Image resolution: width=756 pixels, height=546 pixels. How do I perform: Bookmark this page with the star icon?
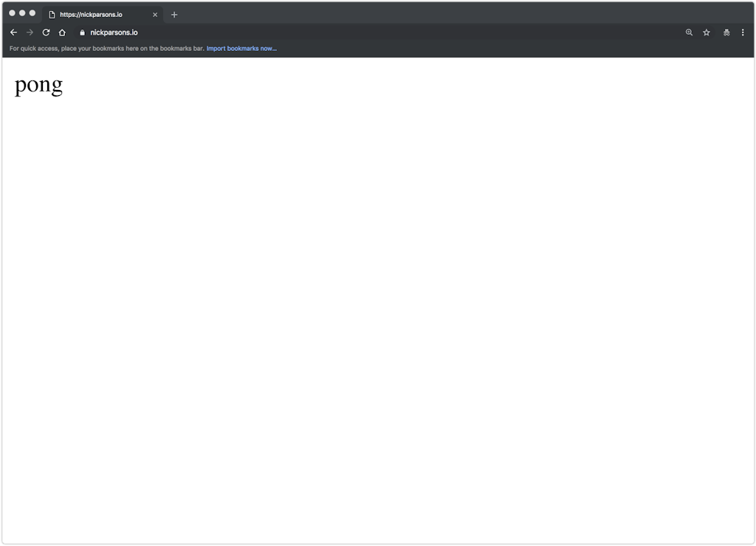coord(707,32)
